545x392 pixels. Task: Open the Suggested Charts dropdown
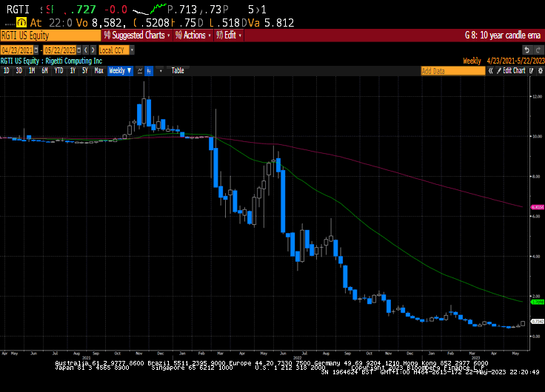[x=138, y=36]
